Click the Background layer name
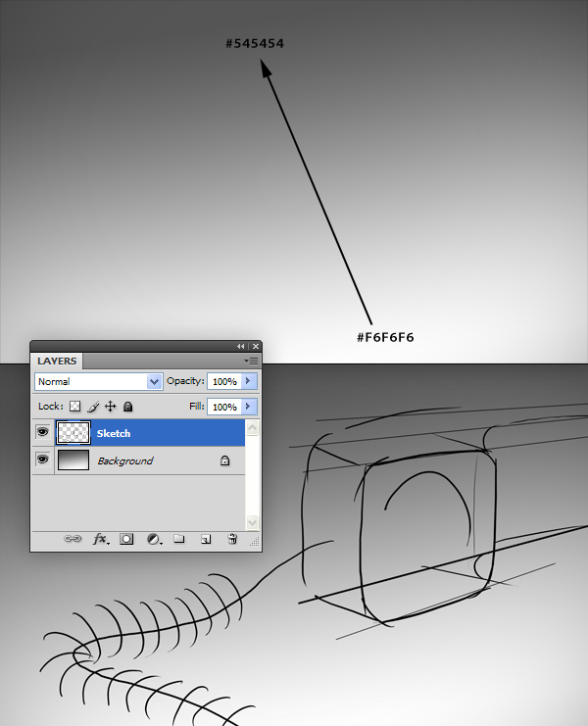The width and height of the screenshot is (588, 726). 125,461
